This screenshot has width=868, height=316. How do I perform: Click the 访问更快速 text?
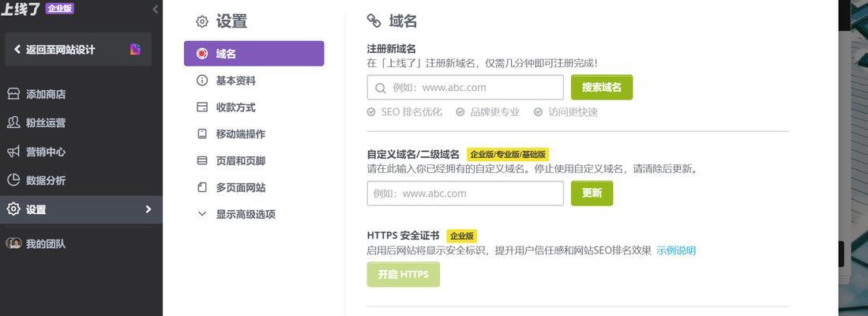[573, 112]
